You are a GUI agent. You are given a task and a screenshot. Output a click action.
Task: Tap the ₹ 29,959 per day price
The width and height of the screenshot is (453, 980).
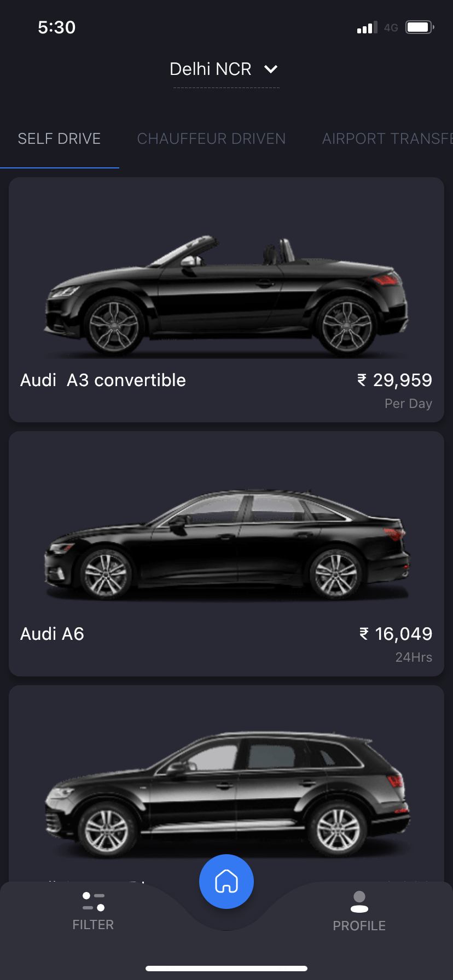394,390
